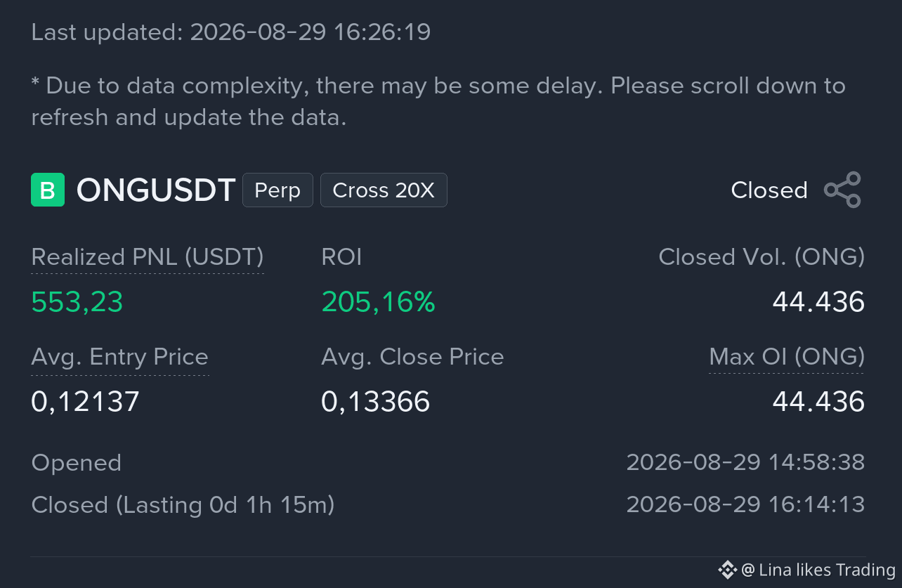902x588 pixels.
Task: Click the Avg. Close Price value 0,13366
Action: pos(376,402)
